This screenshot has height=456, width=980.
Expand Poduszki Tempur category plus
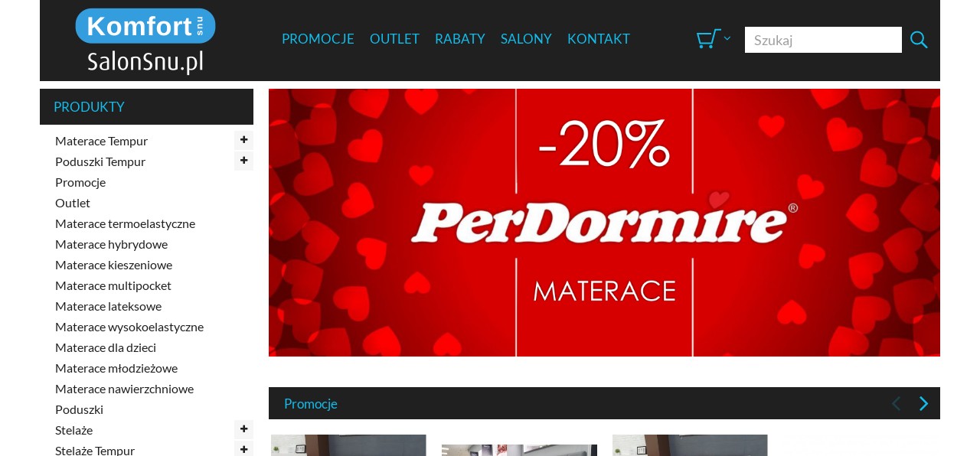point(243,161)
